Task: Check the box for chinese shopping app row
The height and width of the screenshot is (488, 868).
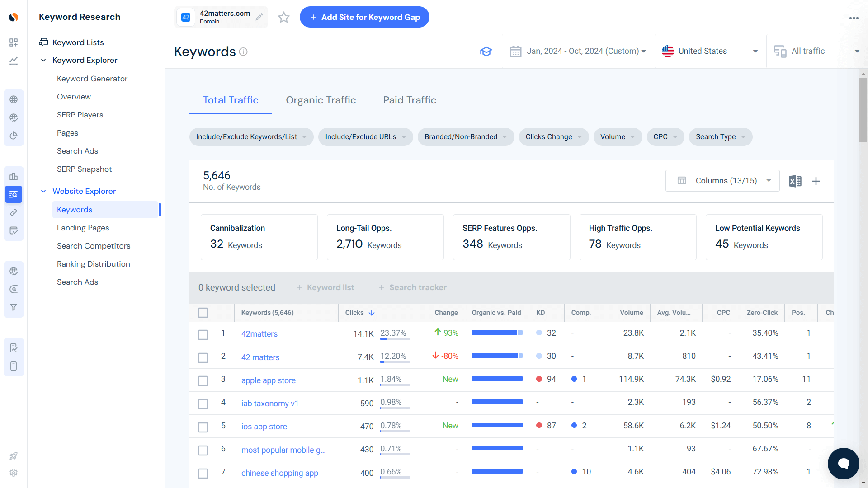Action: (203, 474)
